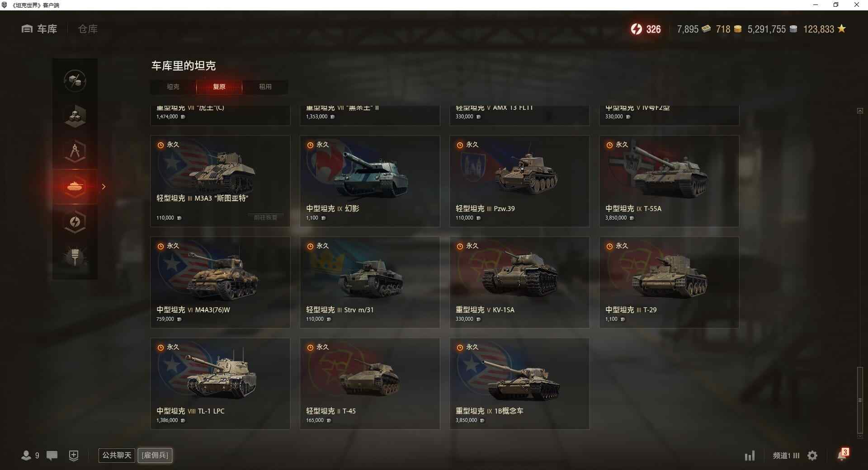
Task: Open the 公共聊天 chat channel
Action: click(117, 455)
